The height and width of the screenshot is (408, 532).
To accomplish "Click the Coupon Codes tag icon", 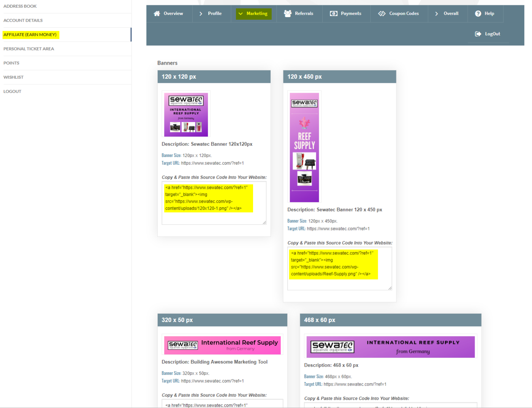I will (x=382, y=13).
